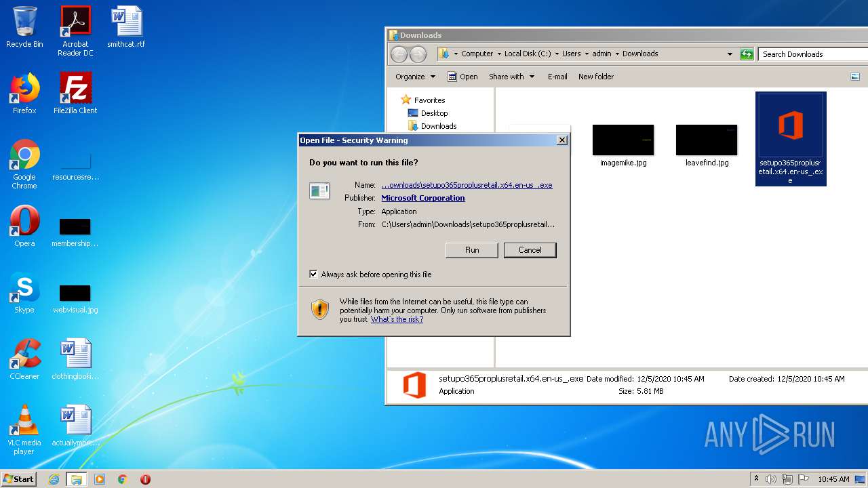The image size is (868, 488).
Task: Open the What's the risk? link
Action: (397, 319)
